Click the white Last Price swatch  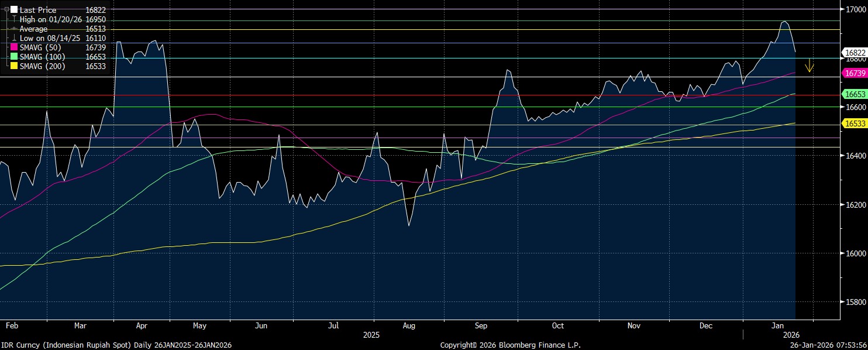click(x=15, y=10)
